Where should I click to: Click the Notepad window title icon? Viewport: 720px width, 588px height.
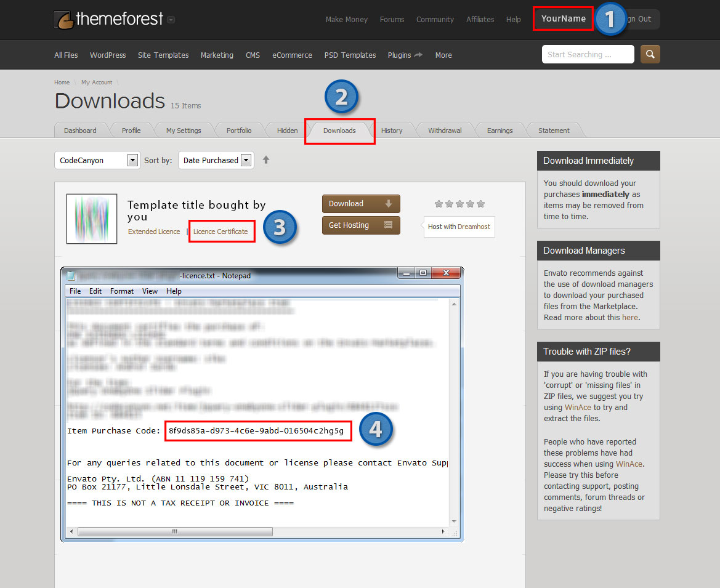(x=71, y=276)
